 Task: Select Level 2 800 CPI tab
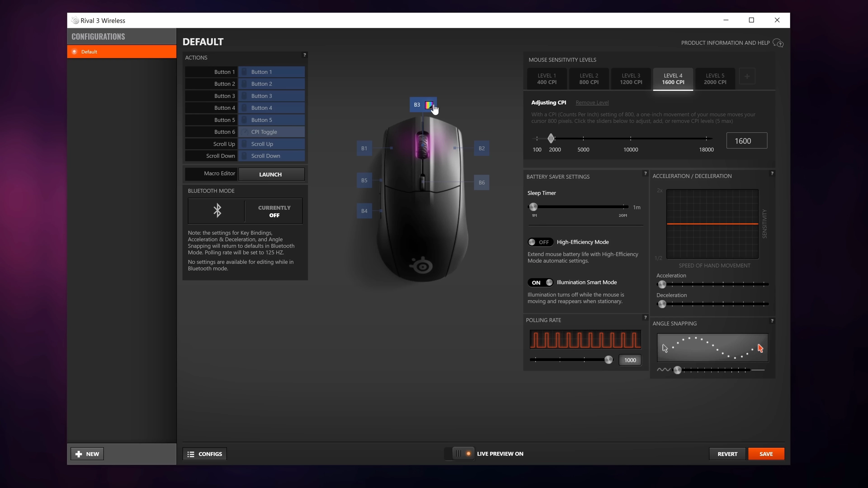(589, 79)
